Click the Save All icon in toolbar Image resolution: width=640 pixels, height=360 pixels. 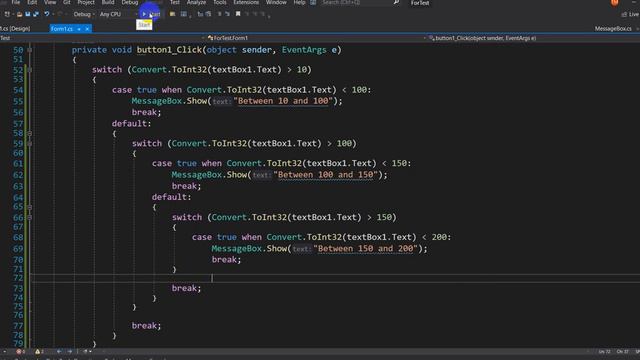[x=36, y=14]
